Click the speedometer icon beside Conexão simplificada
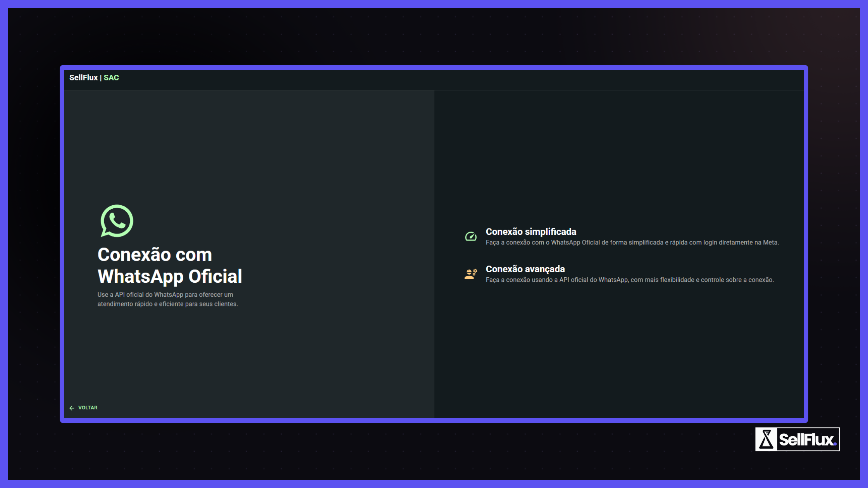Viewport: 868px width, 488px height. click(470, 236)
